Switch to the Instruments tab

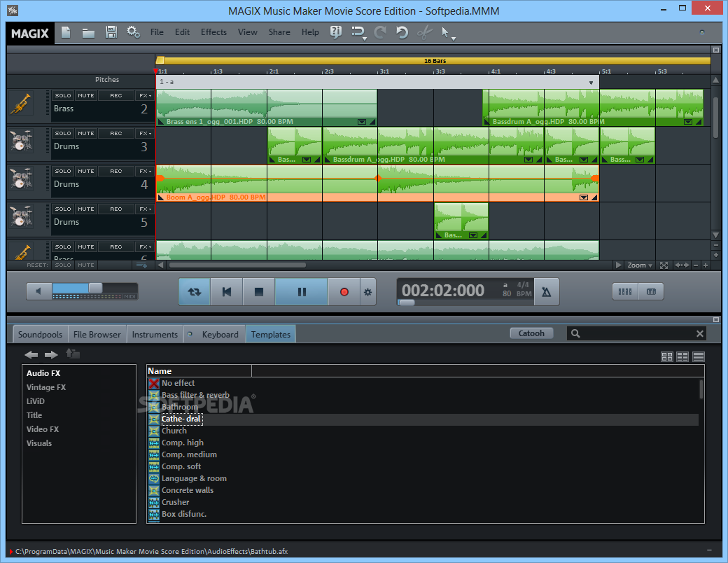pos(155,335)
